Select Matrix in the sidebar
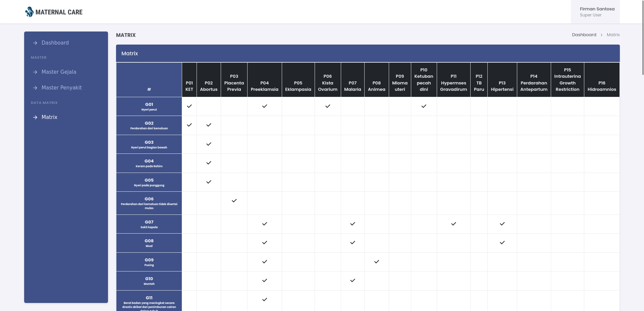The image size is (644, 311). tap(66, 117)
